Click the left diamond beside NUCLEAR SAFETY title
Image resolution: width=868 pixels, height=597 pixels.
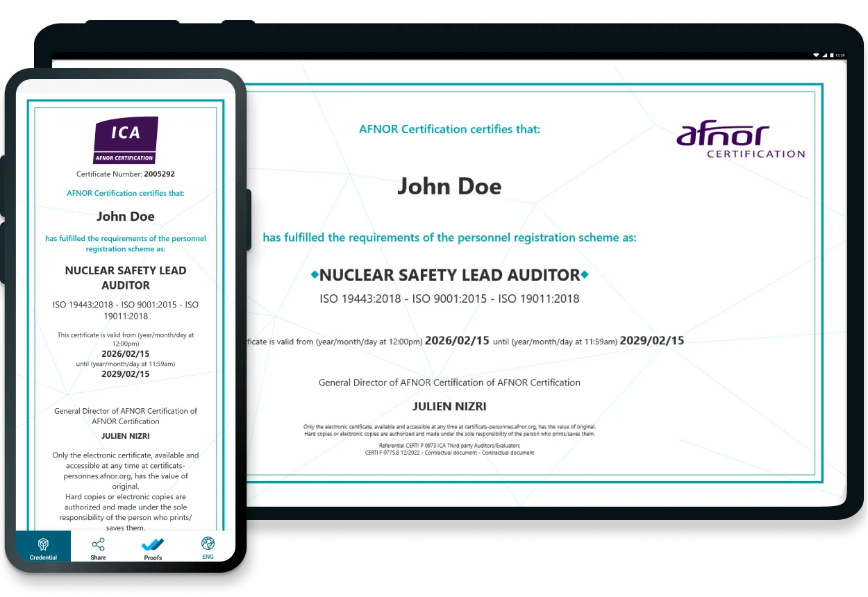[315, 275]
